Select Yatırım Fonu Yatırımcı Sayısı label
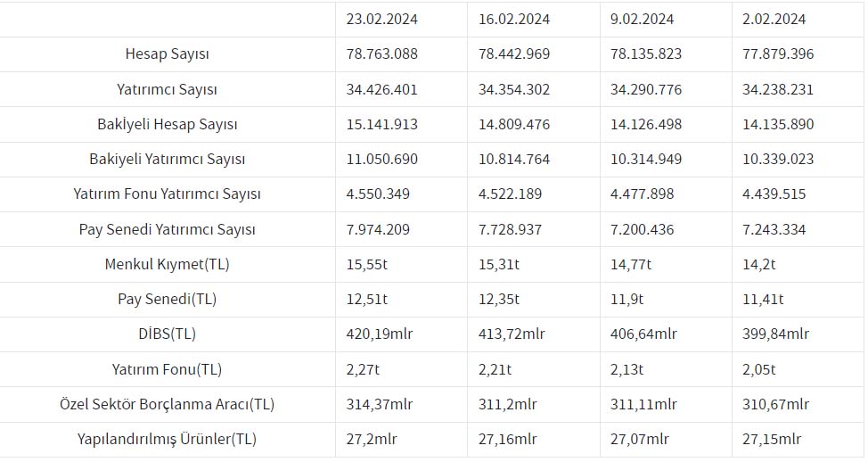The width and height of the screenshot is (868, 462). tap(168, 194)
